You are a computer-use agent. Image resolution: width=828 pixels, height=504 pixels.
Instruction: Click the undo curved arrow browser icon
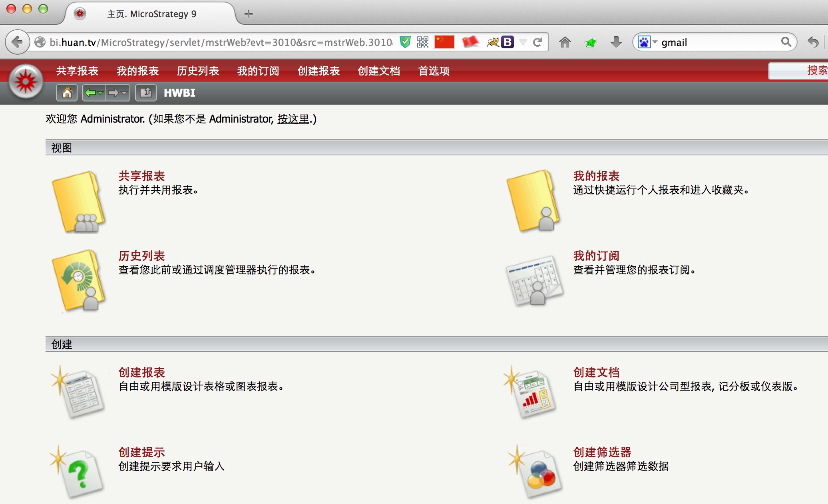click(813, 42)
